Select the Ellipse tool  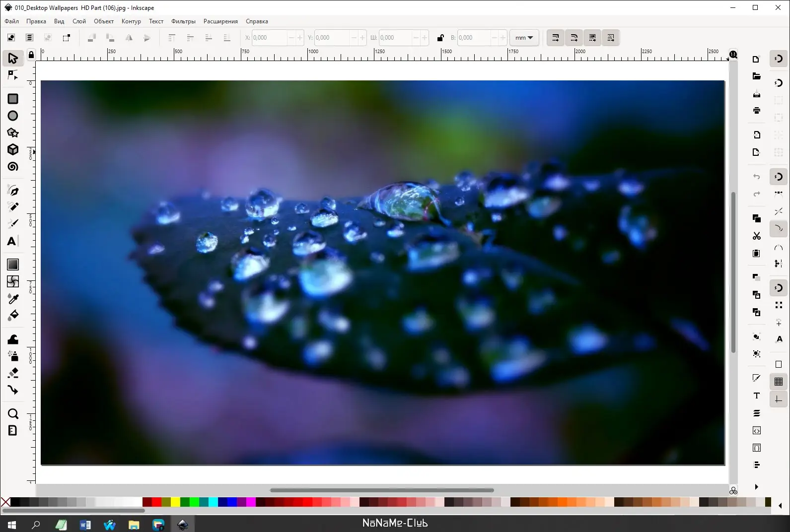pyautogui.click(x=13, y=116)
